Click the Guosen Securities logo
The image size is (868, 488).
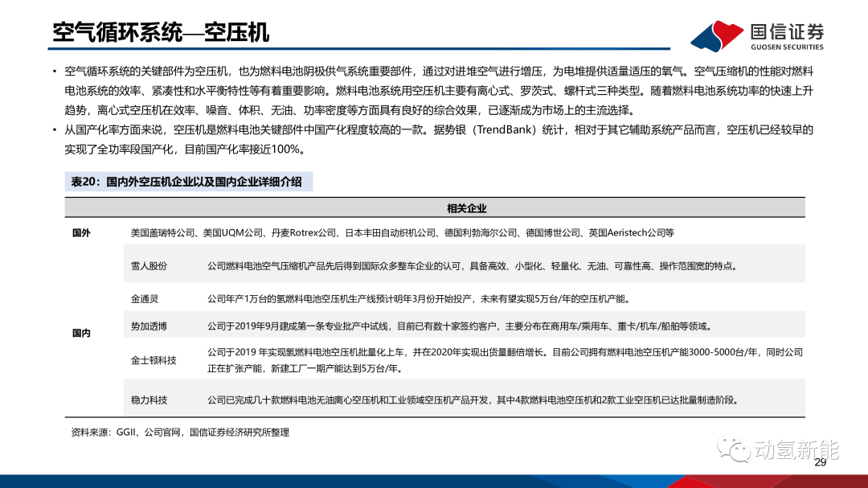point(757,36)
